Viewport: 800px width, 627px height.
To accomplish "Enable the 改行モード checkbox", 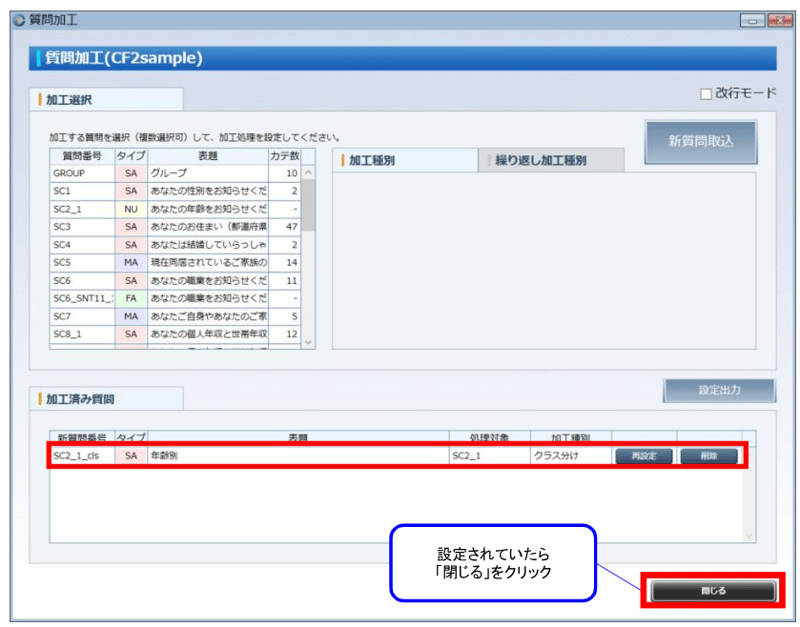I will click(x=706, y=94).
